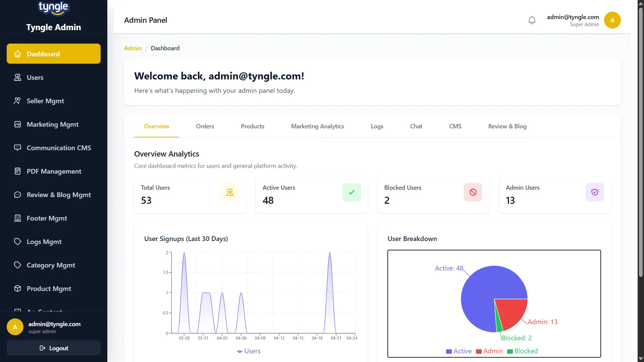Click the red Admin pie slice
The image size is (644, 362).
point(512,312)
